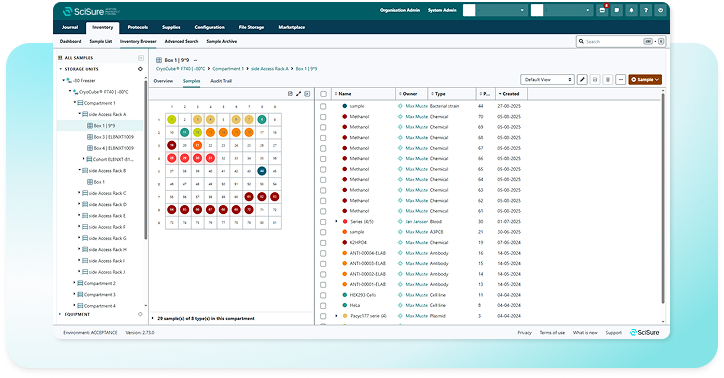Toggle the select-all checkbox in table header

pos(324,94)
